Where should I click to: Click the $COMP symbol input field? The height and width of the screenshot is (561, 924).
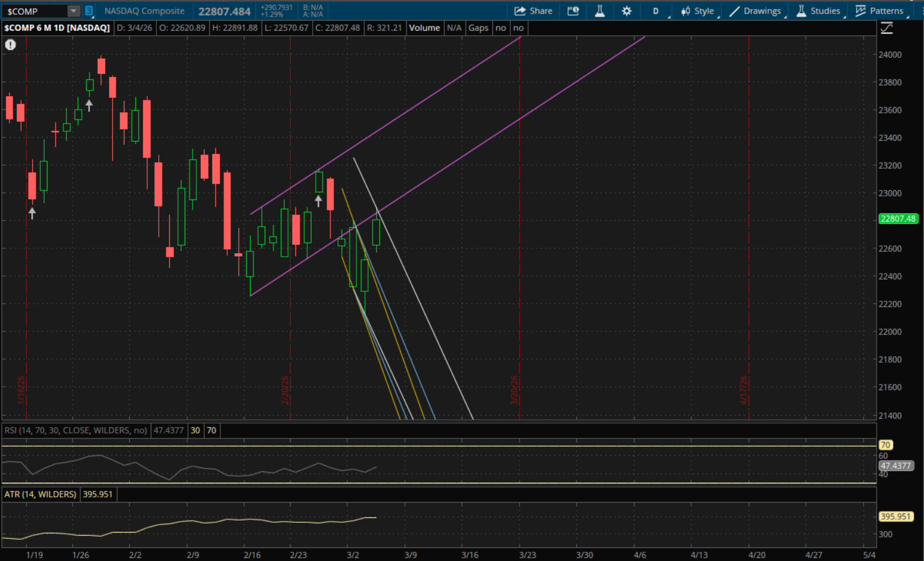tap(34, 11)
